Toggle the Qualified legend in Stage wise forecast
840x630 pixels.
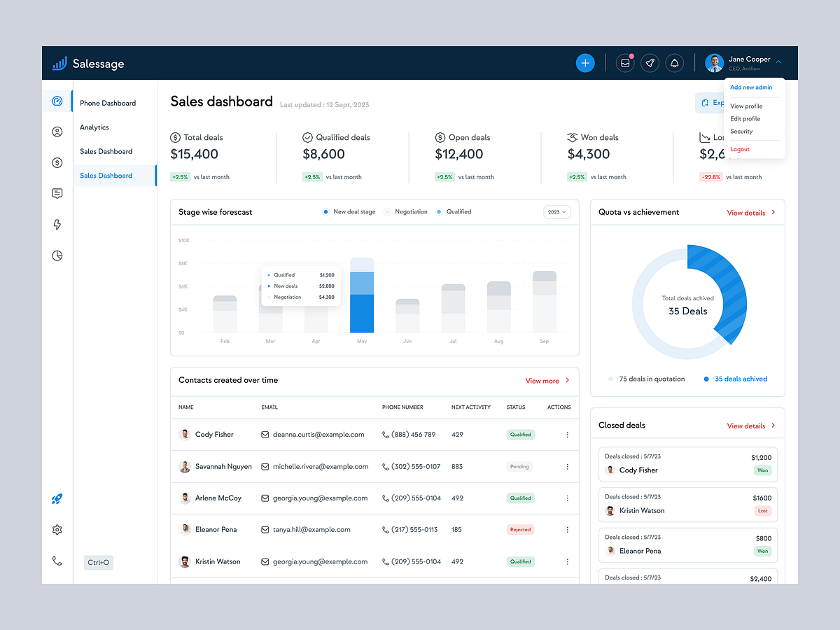click(x=454, y=211)
